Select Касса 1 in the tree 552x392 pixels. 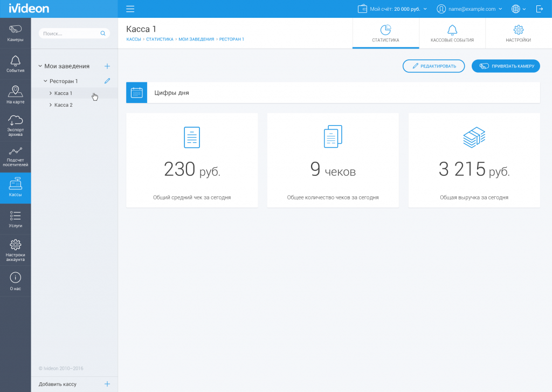point(64,93)
